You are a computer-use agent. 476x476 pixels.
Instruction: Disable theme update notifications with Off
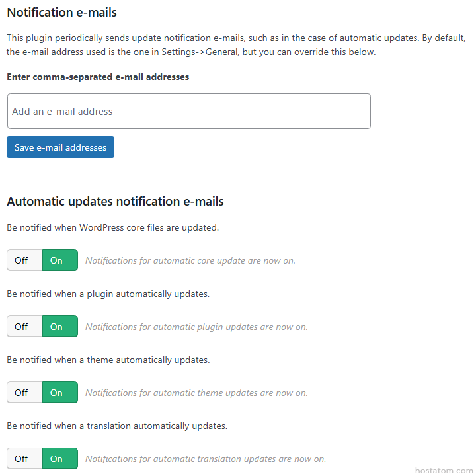tap(24, 393)
